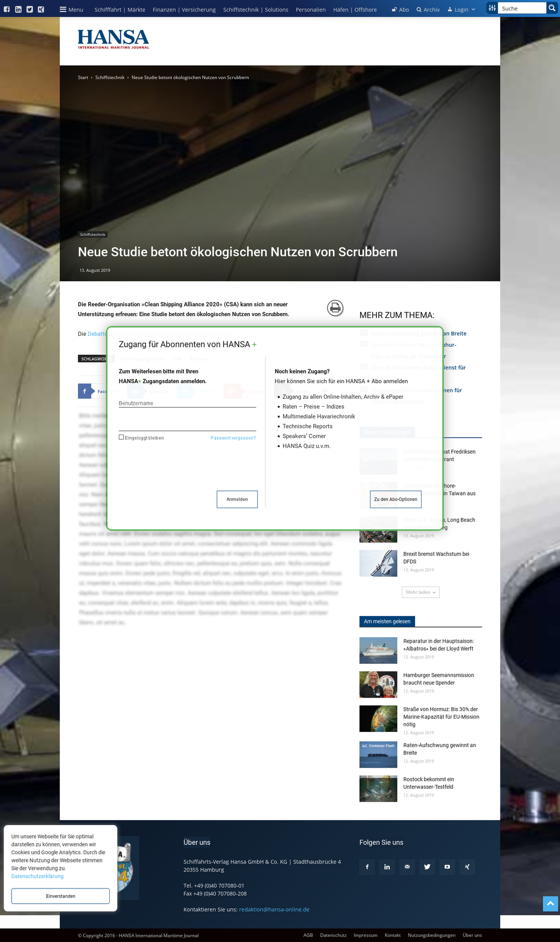The height and width of the screenshot is (942, 560).
Task: Click Einverstanden cookie button
Action: (60, 896)
